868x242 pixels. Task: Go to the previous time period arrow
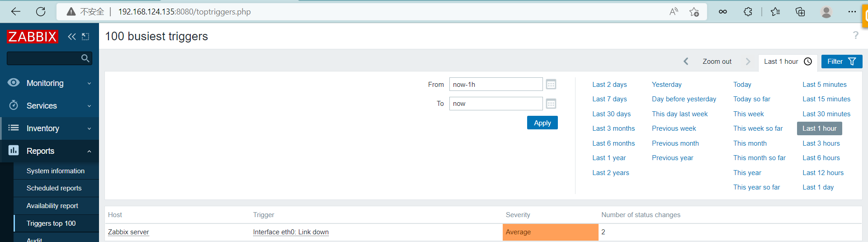pos(686,62)
